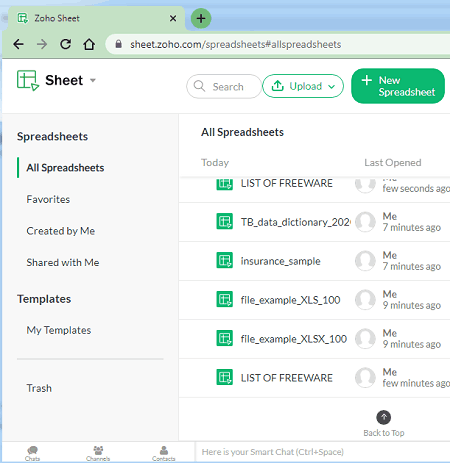
Task: Click sheet icon beside insurance_sample
Action: (x=225, y=261)
